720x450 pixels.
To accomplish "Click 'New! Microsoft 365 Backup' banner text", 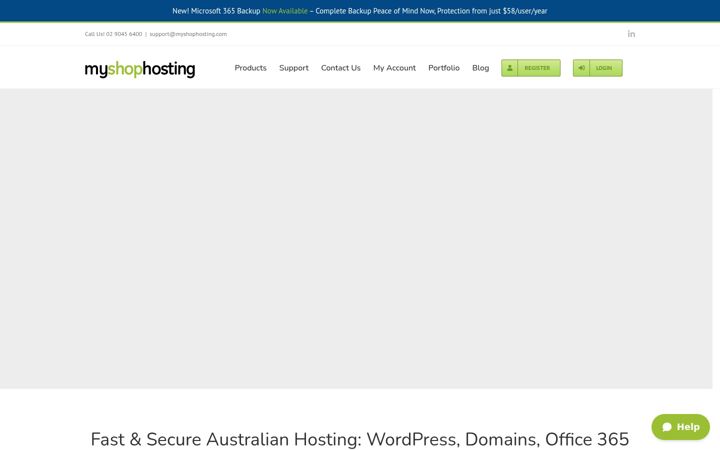I will pos(216,11).
